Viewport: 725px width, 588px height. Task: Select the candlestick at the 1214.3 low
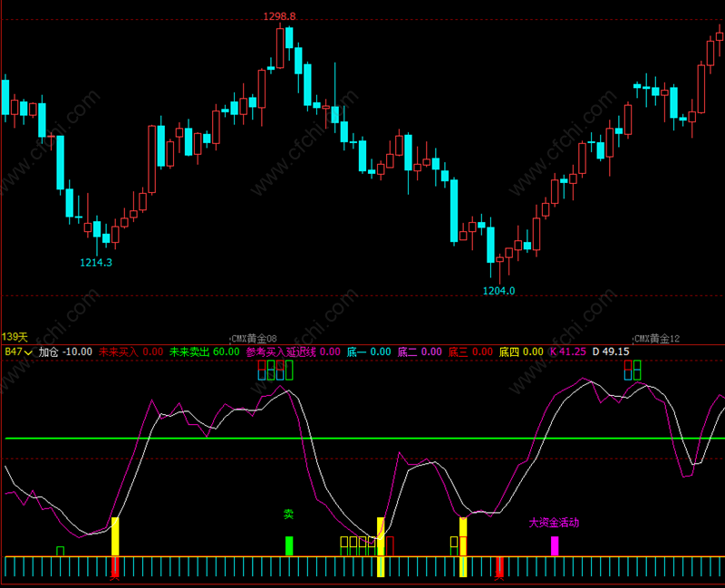pos(97,235)
